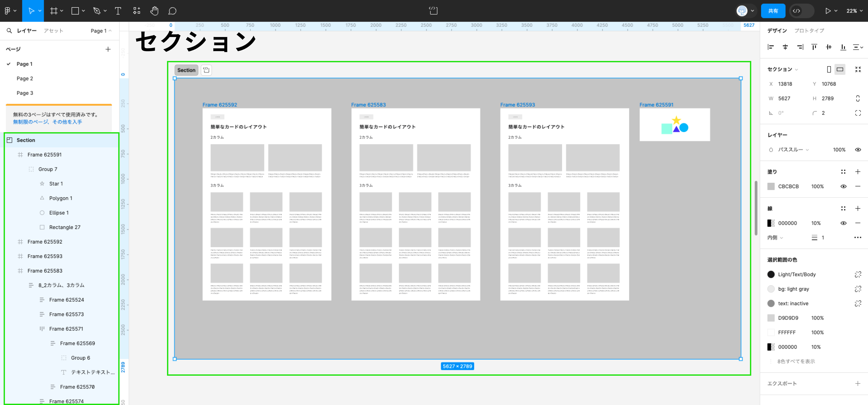Select Star 1 layer in panel
Screen dimensions: 868x405
tap(56, 183)
